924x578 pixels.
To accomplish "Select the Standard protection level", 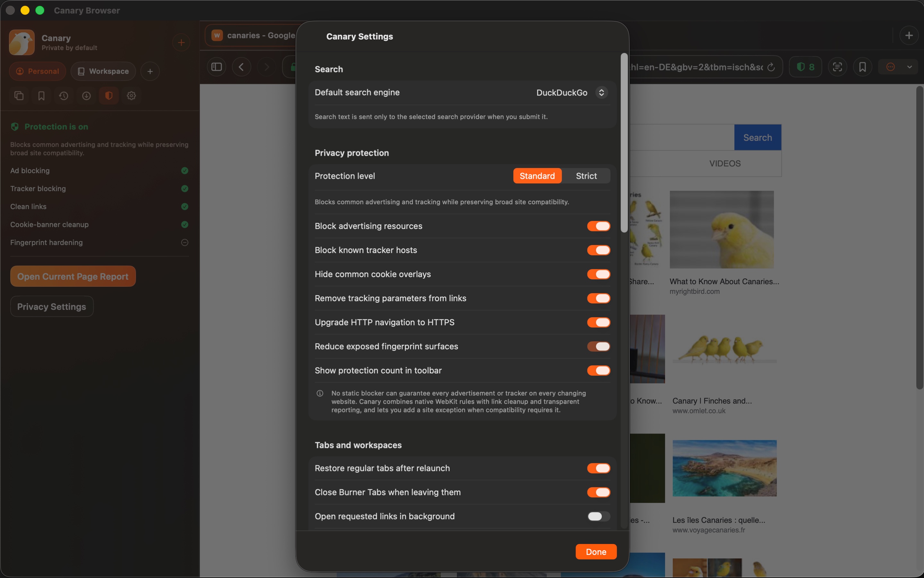I will [537, 176].
